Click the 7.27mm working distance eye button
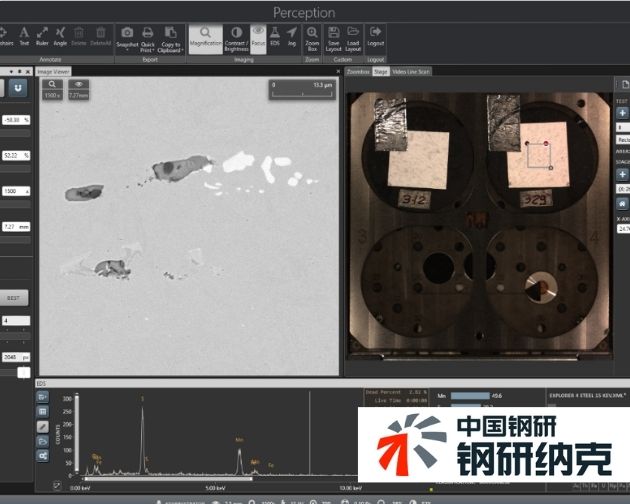Viewport: 630px width, 504px height. (78, 89)
